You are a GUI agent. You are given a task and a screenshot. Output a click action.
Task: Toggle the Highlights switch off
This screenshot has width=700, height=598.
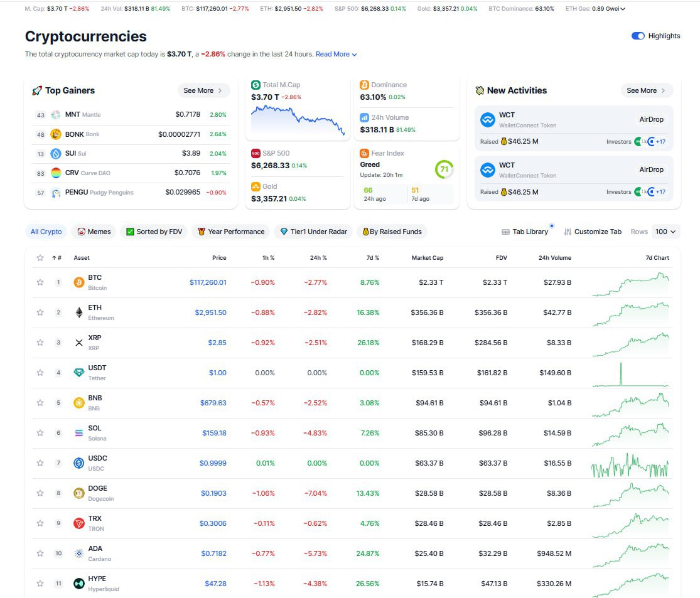638,36
